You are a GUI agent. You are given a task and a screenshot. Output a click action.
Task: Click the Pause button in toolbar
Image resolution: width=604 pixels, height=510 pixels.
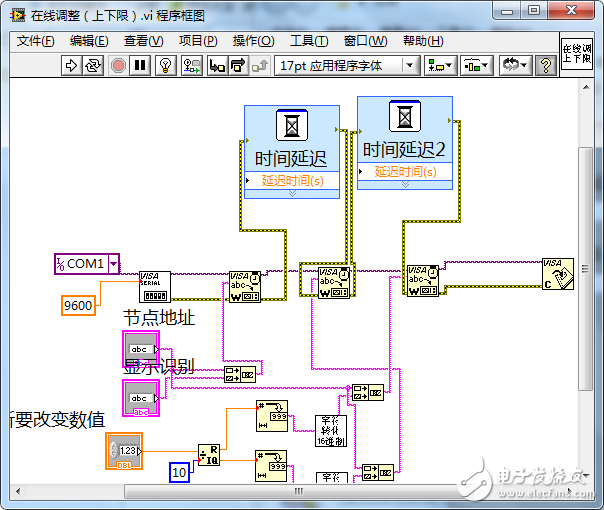pos(140,65)
